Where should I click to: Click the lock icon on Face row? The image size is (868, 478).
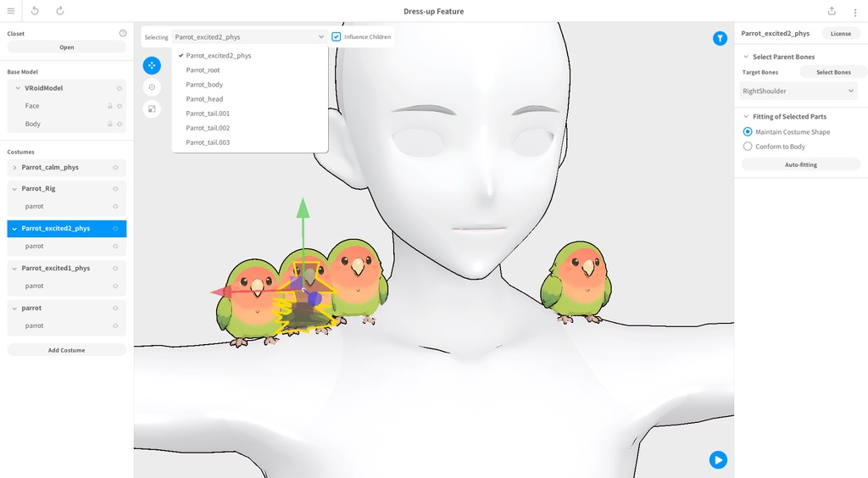pyautogui.click(x=109, y=106)
